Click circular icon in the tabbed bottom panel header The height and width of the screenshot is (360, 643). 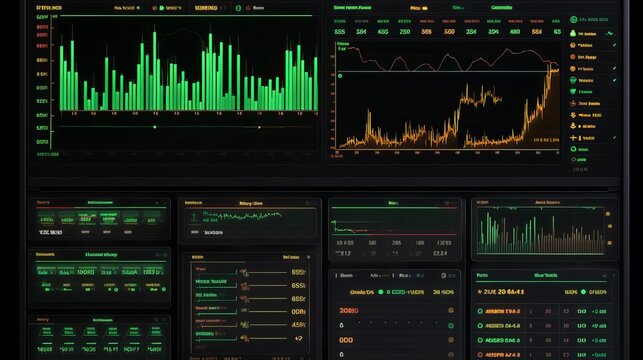click(x=443, y=276)
